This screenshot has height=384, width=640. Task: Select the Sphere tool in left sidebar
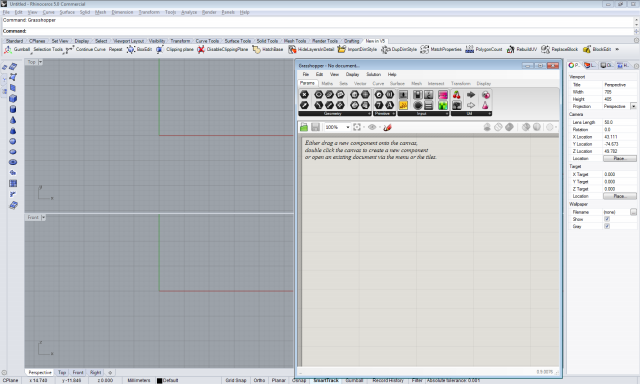[13, 141]
